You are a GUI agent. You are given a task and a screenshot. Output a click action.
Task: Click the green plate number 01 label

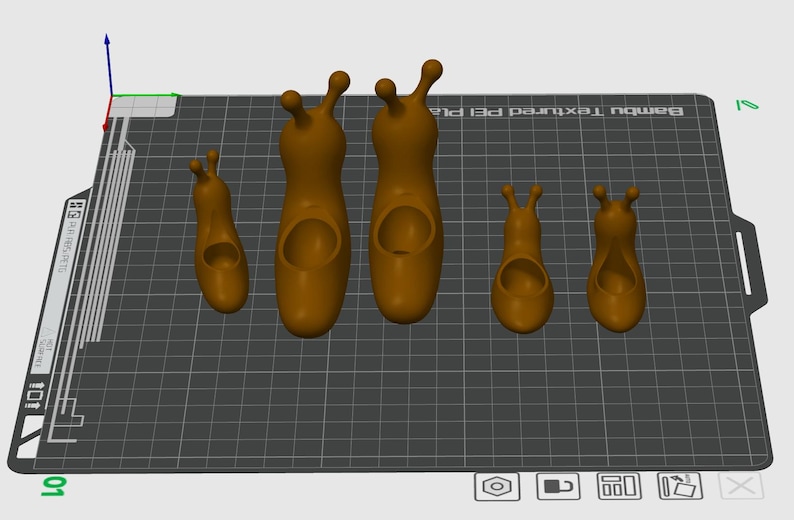[x=53, y=487]
